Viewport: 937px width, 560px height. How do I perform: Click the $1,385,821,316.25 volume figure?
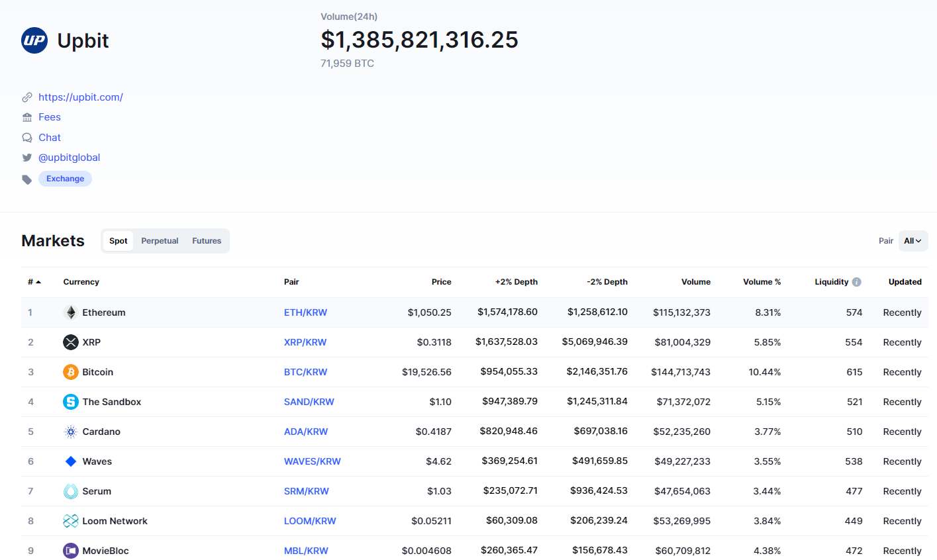tap(420, 40)
